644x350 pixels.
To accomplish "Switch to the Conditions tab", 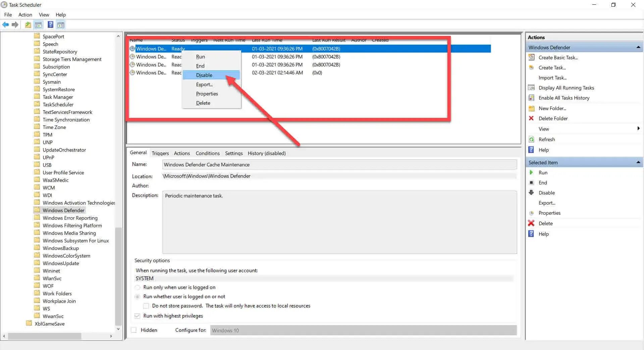I will (208, 153).
